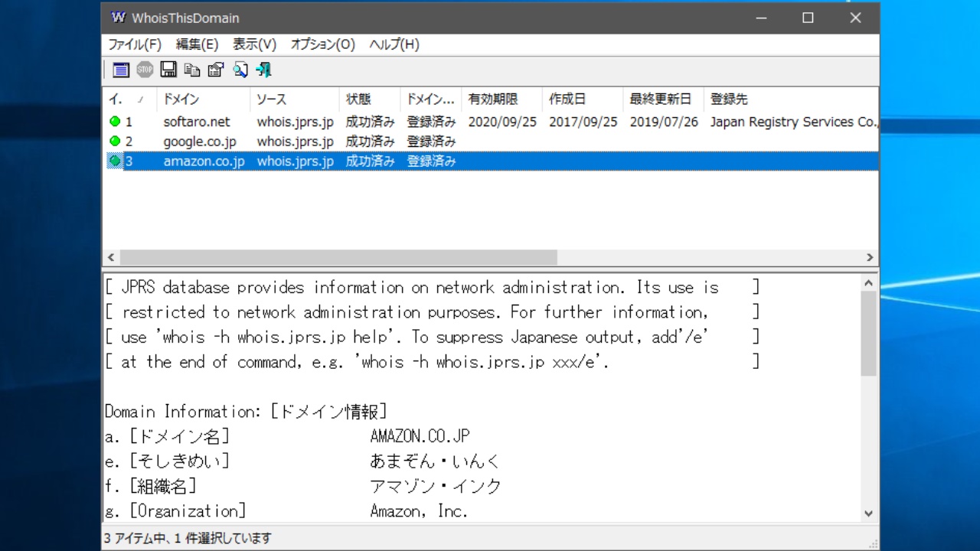Click Amazon, Inc. organization text

419,511
